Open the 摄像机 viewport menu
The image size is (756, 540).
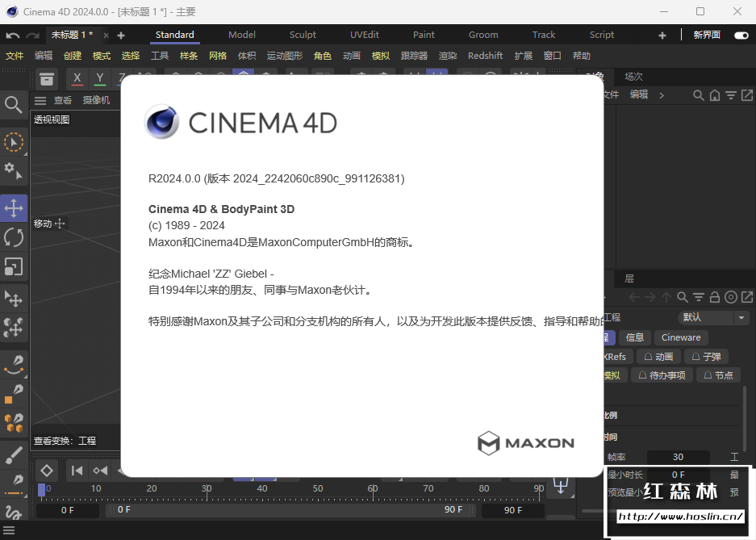[96, 100]
